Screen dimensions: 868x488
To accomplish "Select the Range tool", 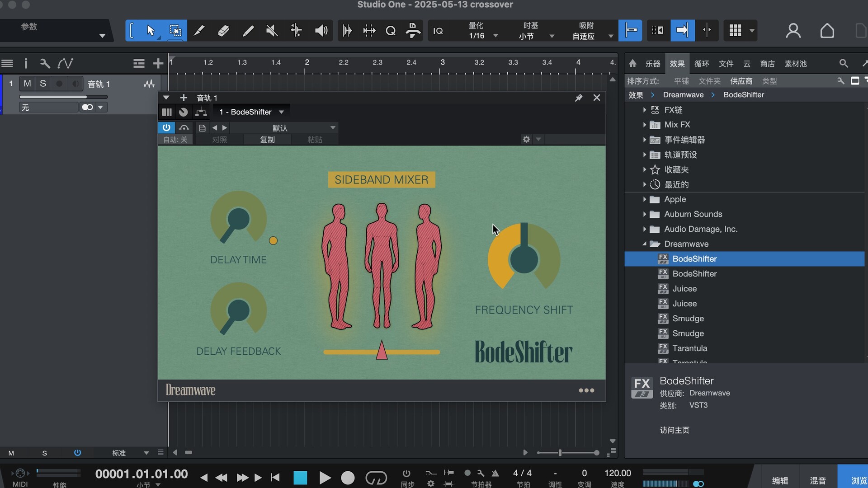I will point(175,31).
